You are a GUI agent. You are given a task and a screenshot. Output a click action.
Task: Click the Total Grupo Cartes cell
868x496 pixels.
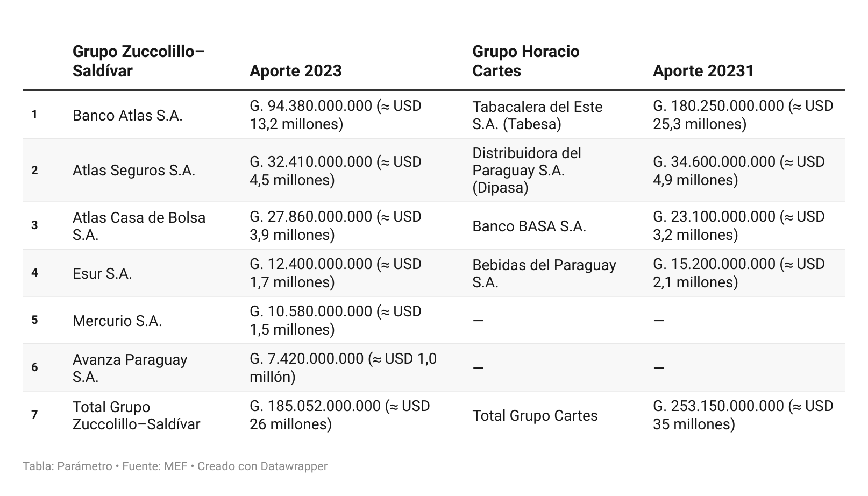[535, 415]
